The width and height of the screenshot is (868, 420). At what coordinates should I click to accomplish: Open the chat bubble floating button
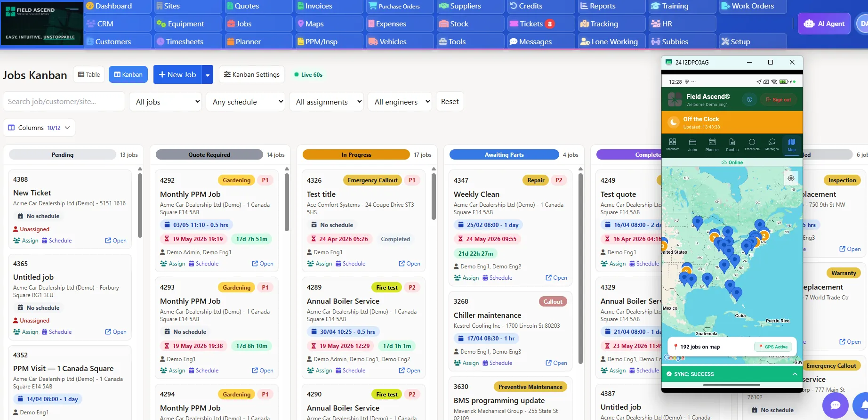[836, 405]
